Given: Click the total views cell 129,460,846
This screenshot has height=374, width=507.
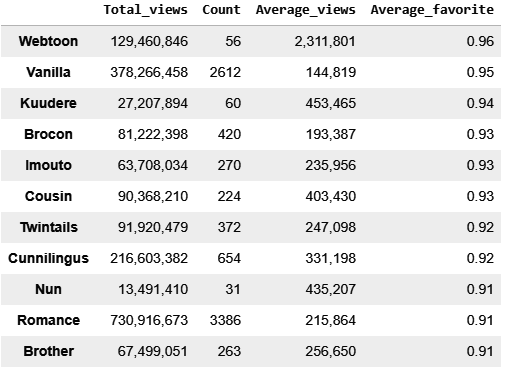Looking at the screenshot, I should pos(149,42).
